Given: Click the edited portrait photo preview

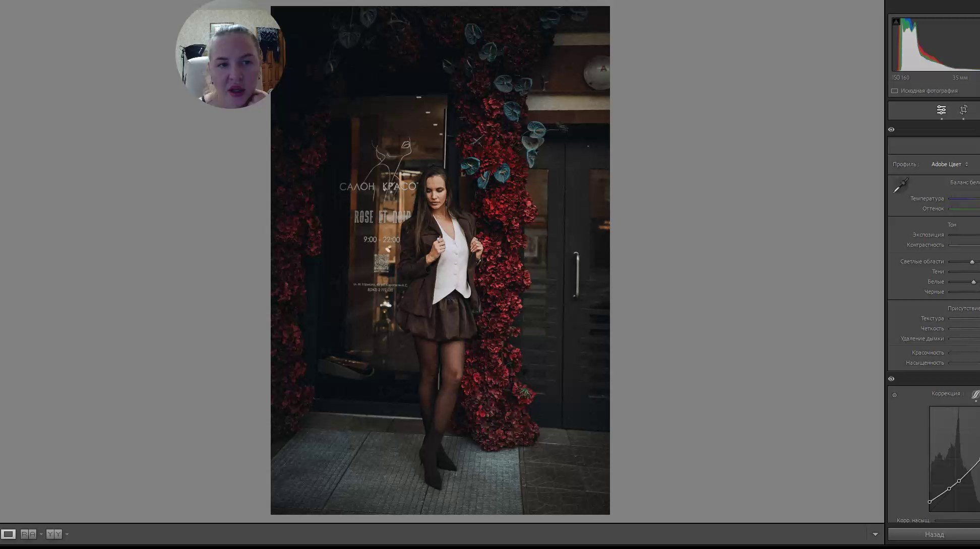Looking at the screenshot, I should [440, 260].
